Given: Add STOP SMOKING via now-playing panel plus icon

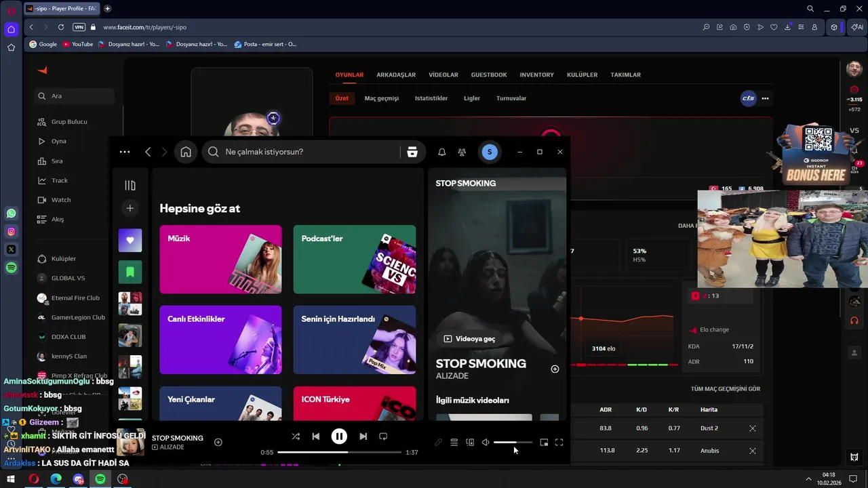Looking at the screenshot, I should [x=555, y=369].
